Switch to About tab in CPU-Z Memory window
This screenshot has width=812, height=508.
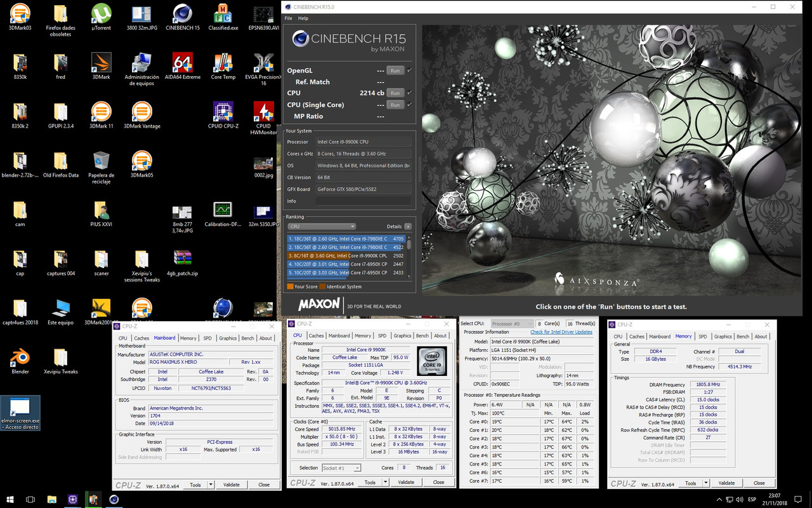pyautogui.click(x=761, y=337)
